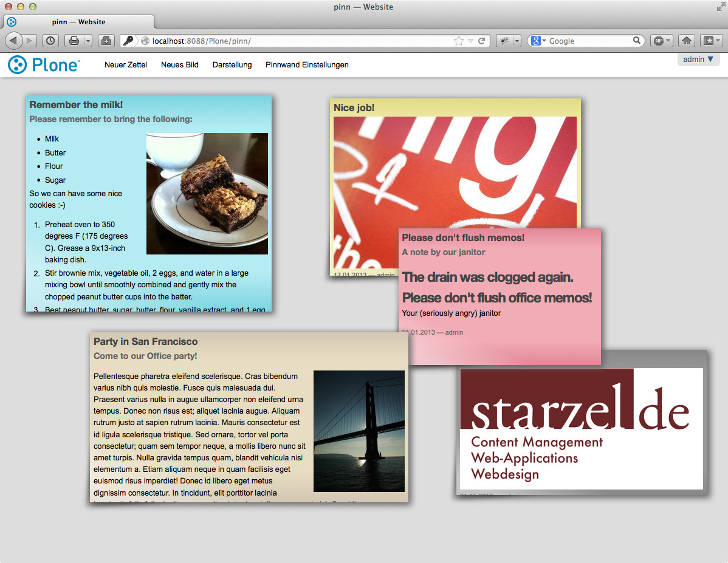Click the Please don't flush memos! title

click(x=463, y=237)
